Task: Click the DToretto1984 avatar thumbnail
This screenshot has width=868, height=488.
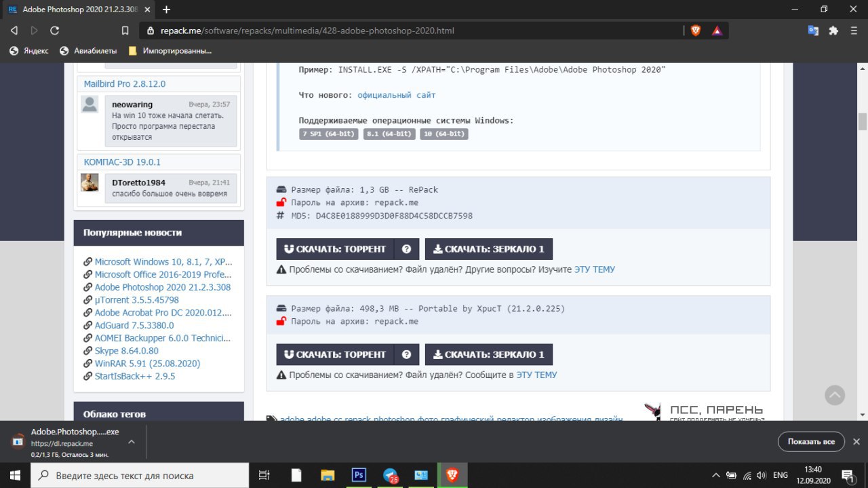Action: (x=90, y=182)
